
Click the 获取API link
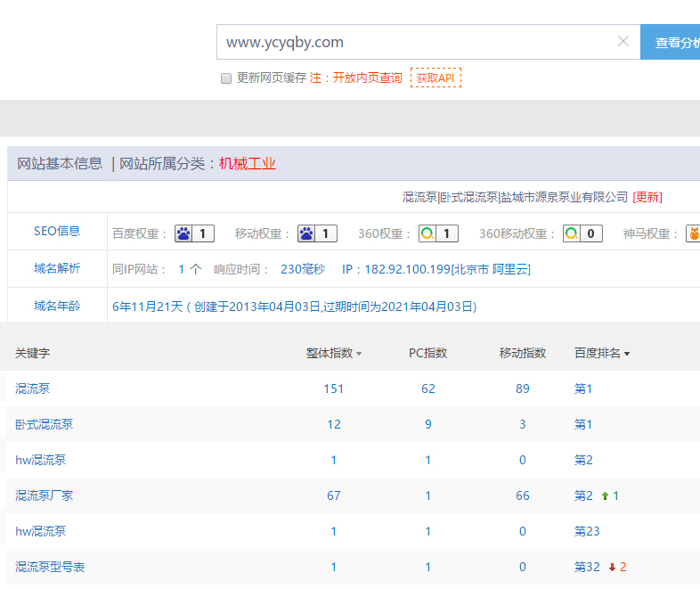(435, 78)
